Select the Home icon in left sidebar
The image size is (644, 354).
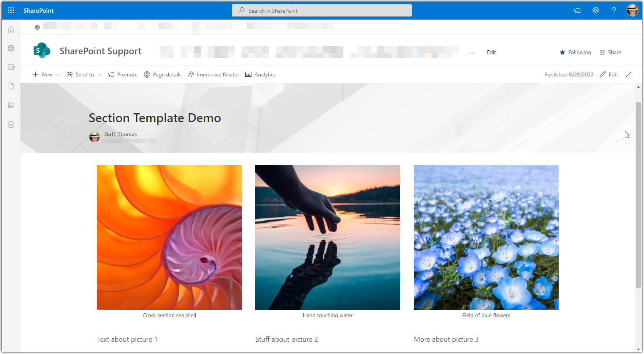pos(11,29)
